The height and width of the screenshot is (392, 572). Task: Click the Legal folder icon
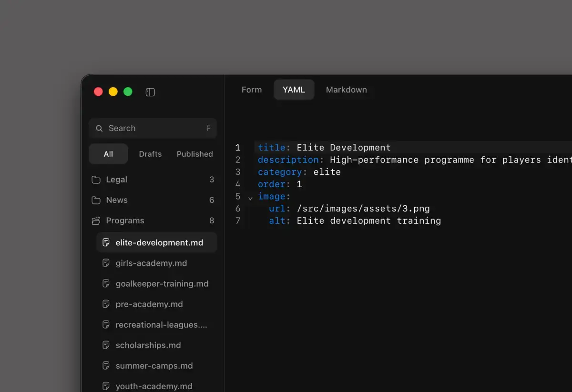pos(96,180)
